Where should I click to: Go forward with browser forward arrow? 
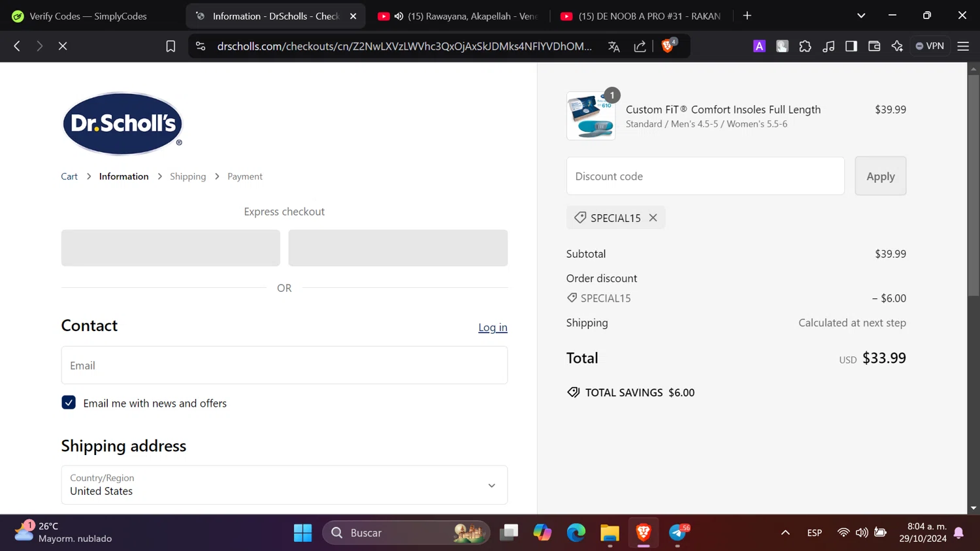pyautogui.click(x=39, y=46)
